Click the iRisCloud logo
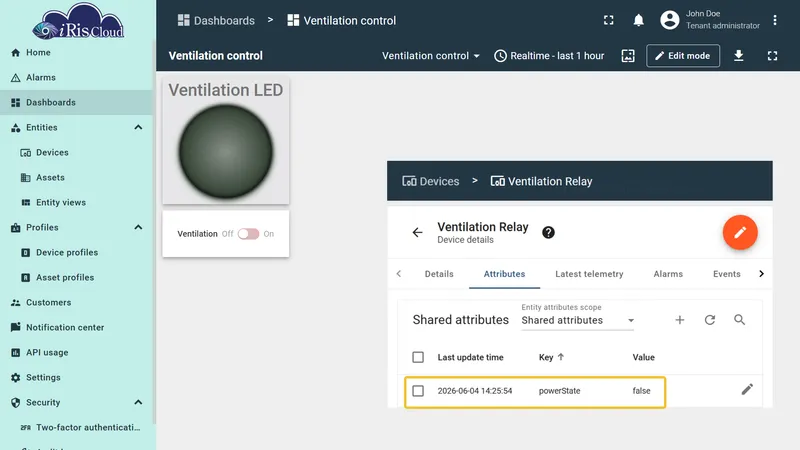Viewport: 800px width, 450px height. [78, 21]
